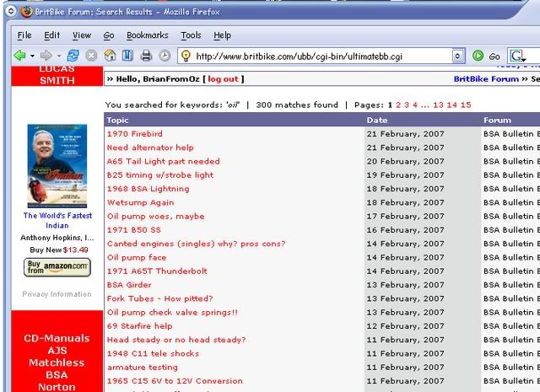Click the grey Forward arrow button
The height and width of the screenshot is (392, 540).
(46, 56)
